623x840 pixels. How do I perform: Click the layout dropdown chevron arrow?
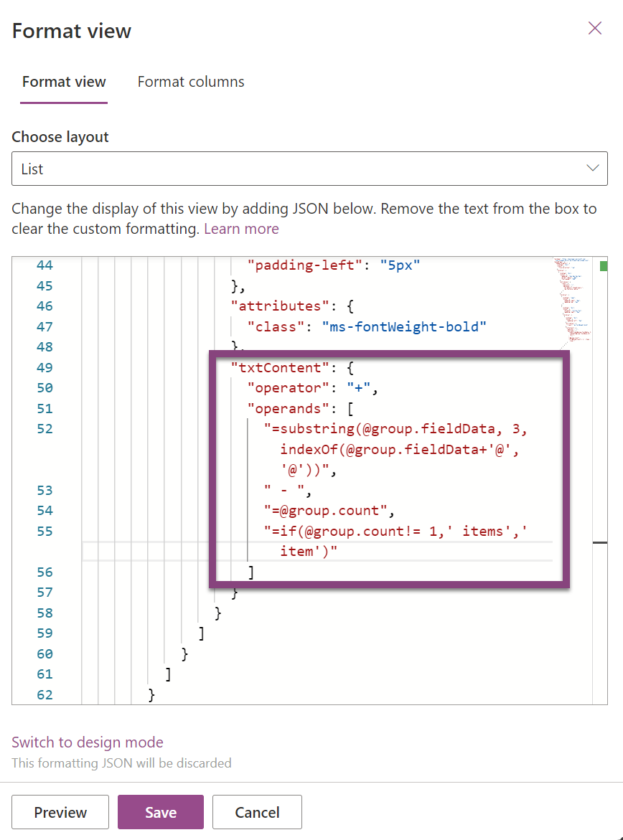[x=593, y=168]
